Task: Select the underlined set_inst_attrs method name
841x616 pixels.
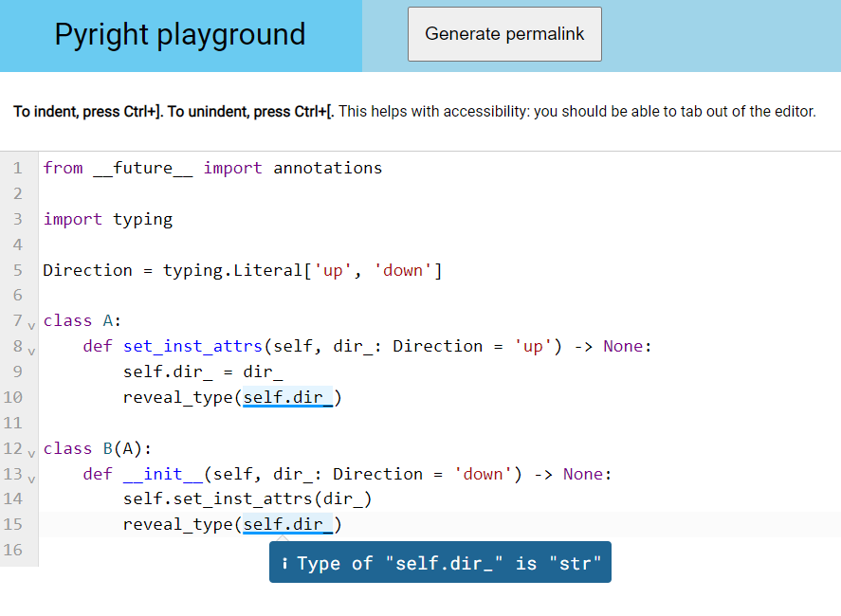Action: click(192, 346)
